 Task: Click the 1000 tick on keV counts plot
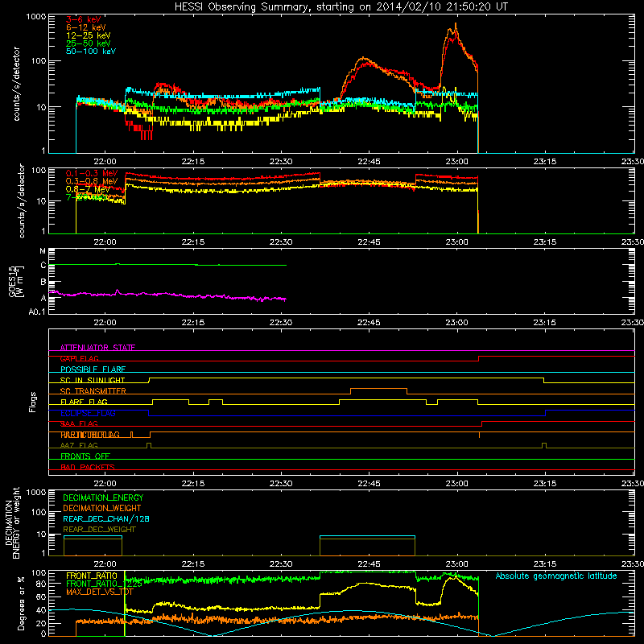pyautogui.click(x=36, y=17)
